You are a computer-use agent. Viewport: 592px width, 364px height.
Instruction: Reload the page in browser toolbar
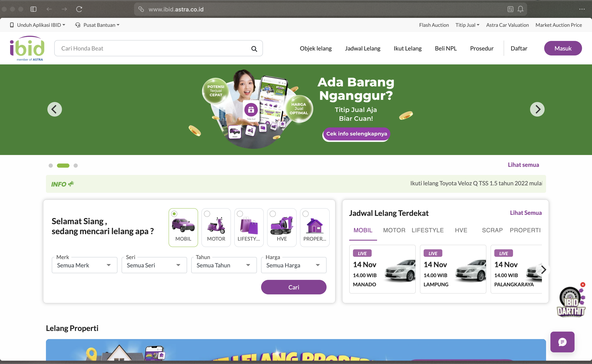(79, 9)
